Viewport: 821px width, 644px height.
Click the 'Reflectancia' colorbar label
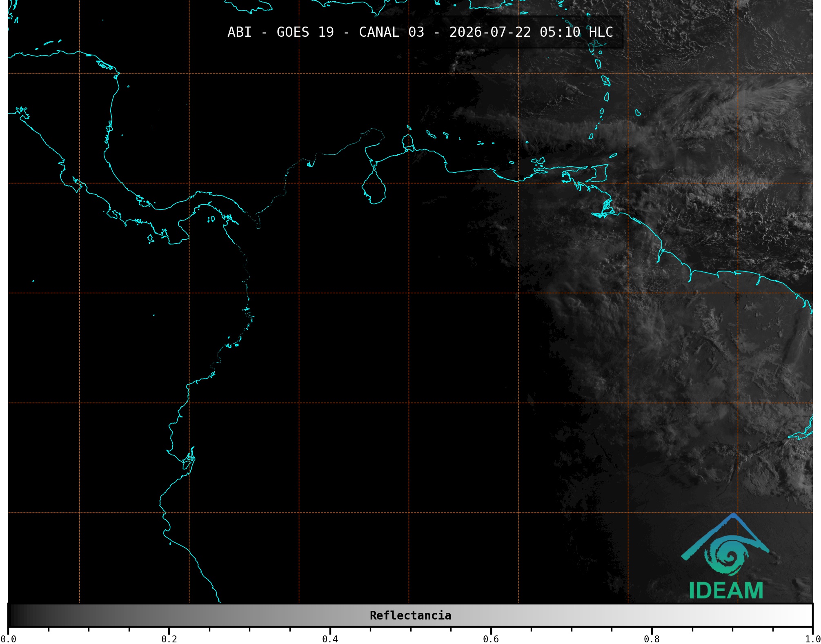click(410, 615)
